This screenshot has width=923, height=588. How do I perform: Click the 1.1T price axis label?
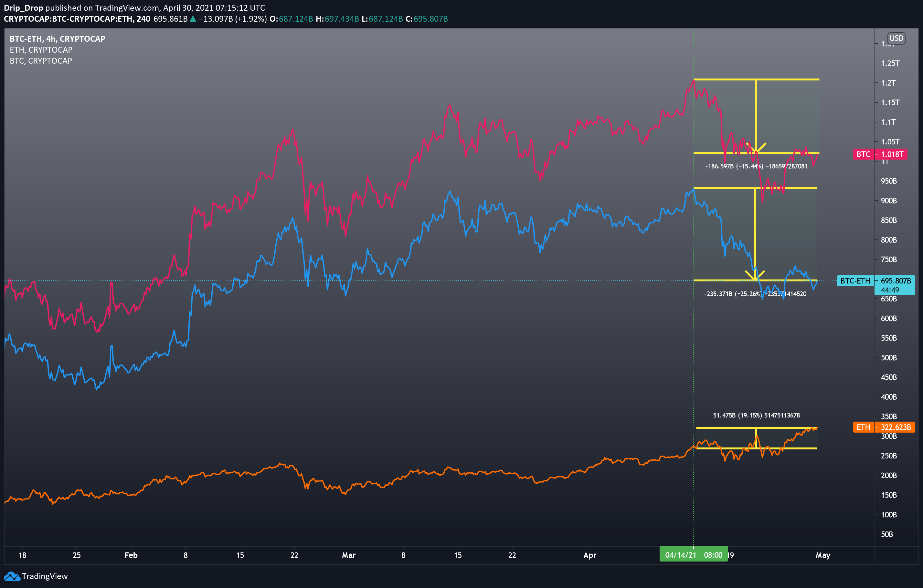pyautogui.click(x=888, y=122)
